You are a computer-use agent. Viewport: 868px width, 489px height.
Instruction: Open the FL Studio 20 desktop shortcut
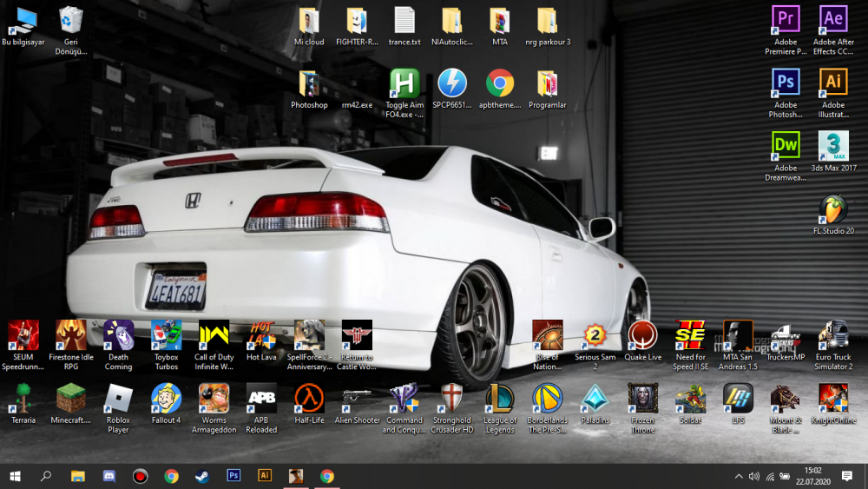pos(833,210)
